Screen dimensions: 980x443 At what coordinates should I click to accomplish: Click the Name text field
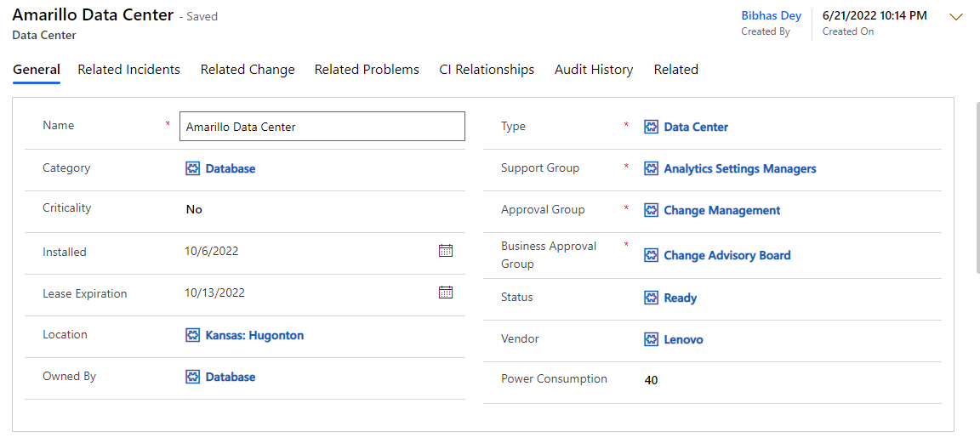[322, 127]
